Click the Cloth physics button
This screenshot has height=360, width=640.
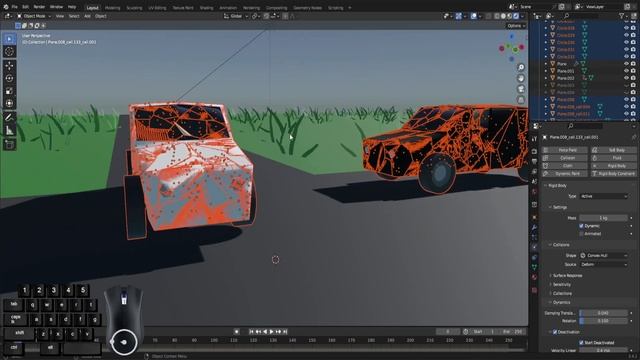565,166
